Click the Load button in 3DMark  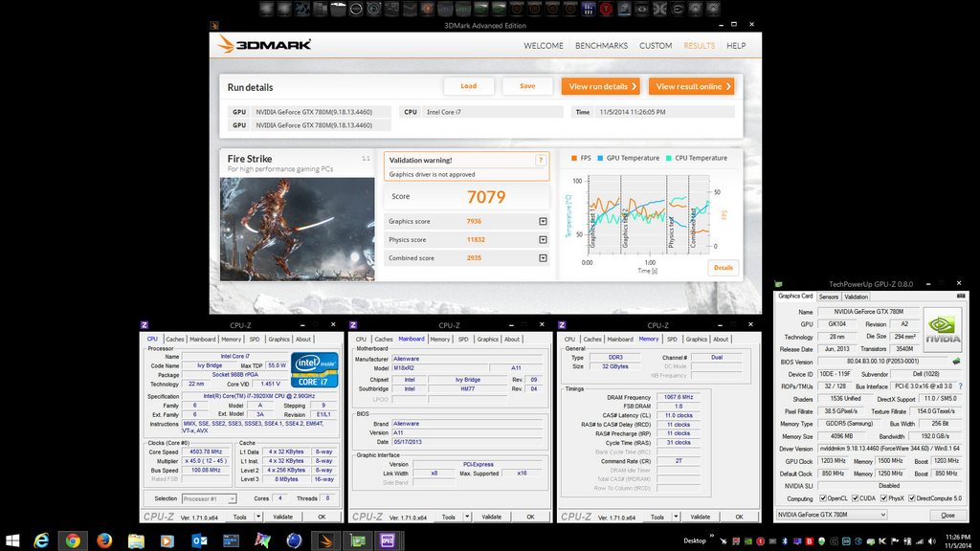(x=469, y=86)
